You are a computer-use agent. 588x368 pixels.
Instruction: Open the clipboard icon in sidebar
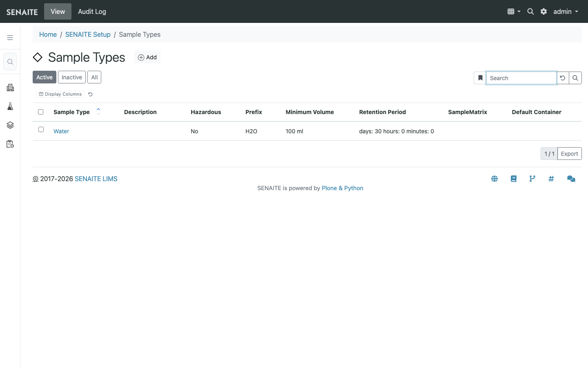coord(10,144)
